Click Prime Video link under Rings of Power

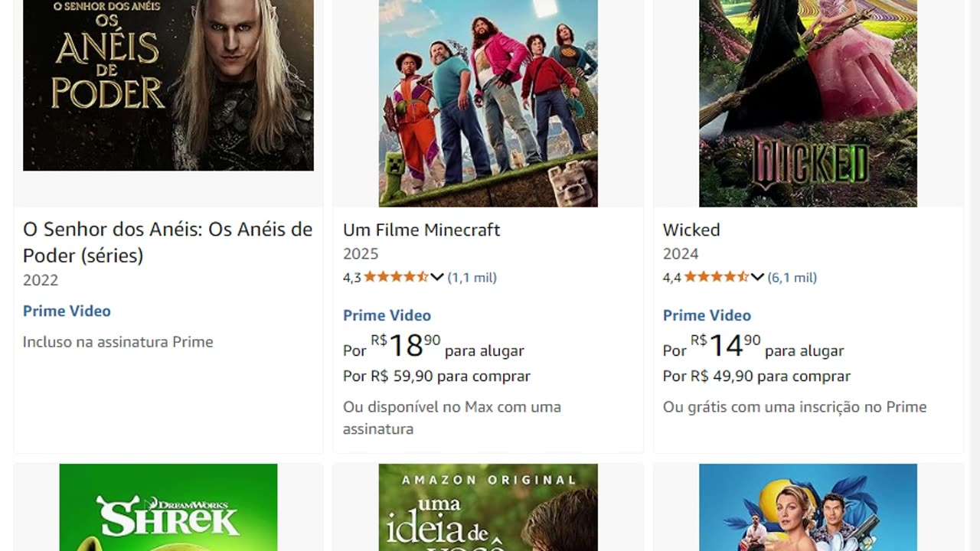[x=67, y=311]
